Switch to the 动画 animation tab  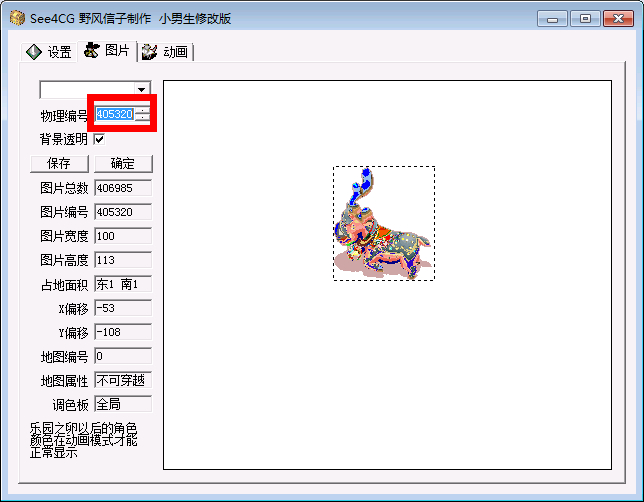pos(176,52)
